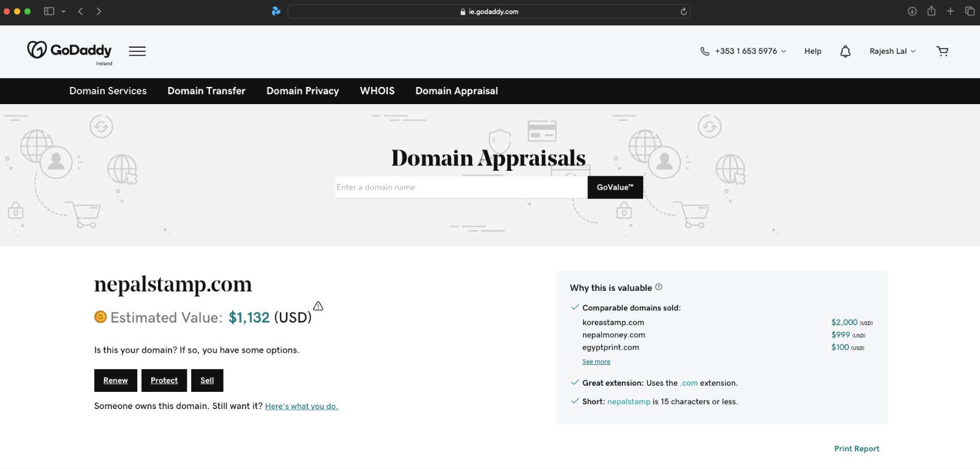Click the GoDaddy logo

click(69, 50)
